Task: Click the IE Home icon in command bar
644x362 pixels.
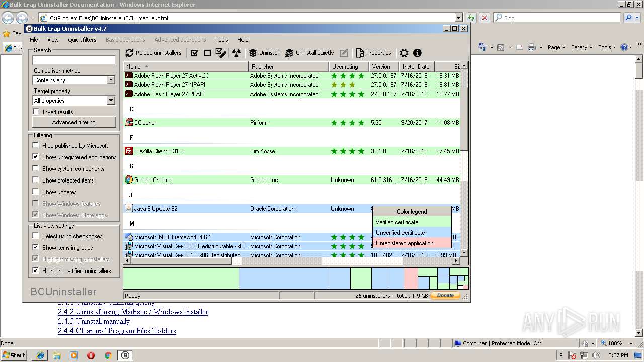Action: point(482,47)
